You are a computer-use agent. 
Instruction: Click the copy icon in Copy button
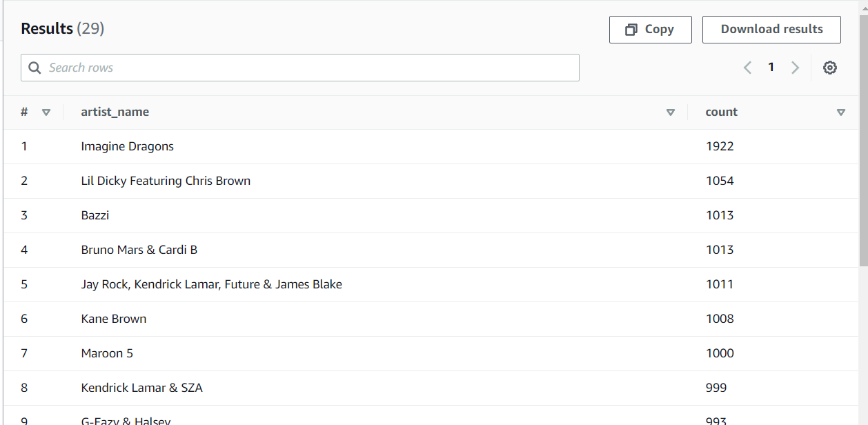tap(631, 30)
